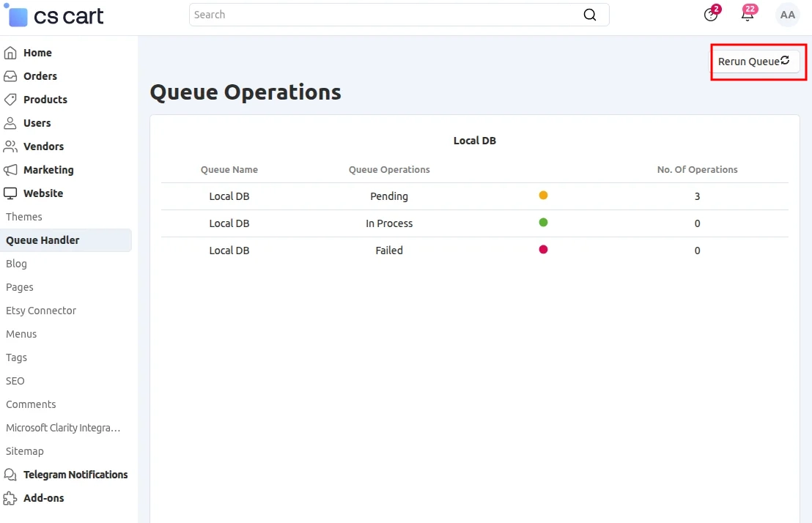This screenshot has width=812, height=523.
Task: Open the Orders menu
Action: [x=40, y=76]
